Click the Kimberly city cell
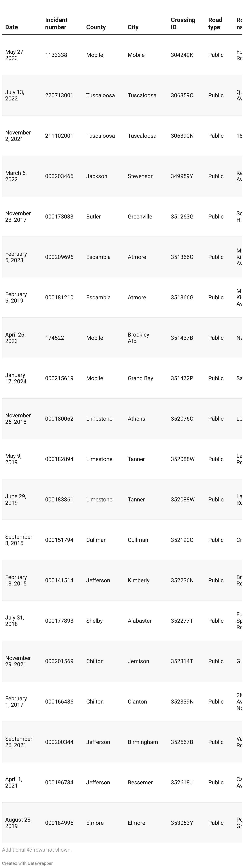244x868 pixels. pos(139,580)
